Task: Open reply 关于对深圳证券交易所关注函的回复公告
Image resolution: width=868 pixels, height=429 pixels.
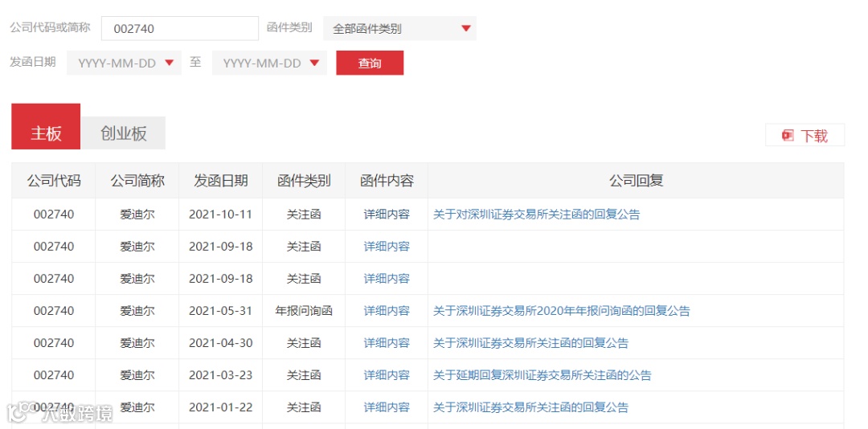Action: 536,214
